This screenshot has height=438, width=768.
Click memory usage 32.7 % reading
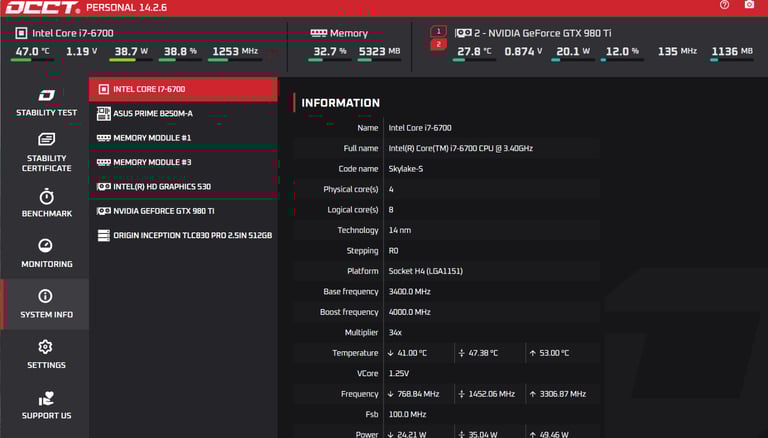click(x=330, y=51)
